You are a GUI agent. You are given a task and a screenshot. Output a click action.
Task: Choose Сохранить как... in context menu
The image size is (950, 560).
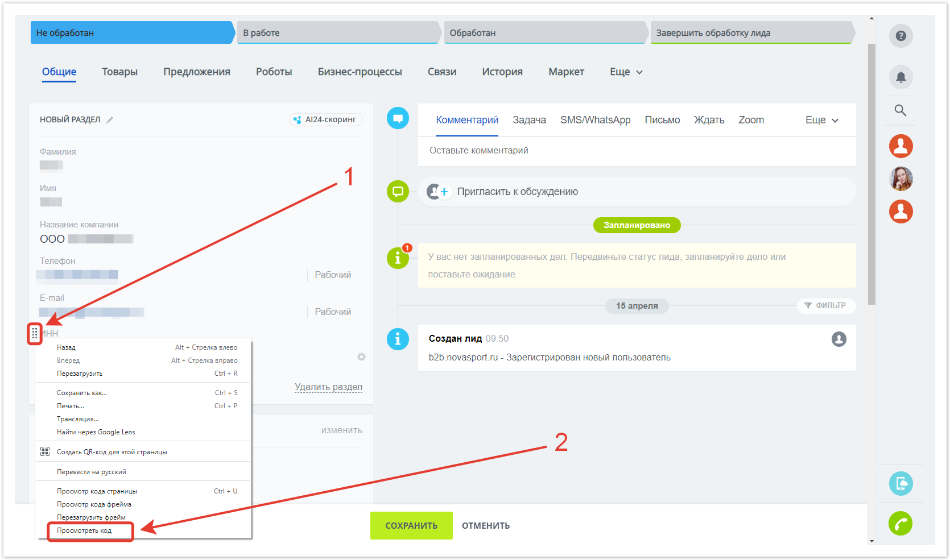tap(143, 393)
